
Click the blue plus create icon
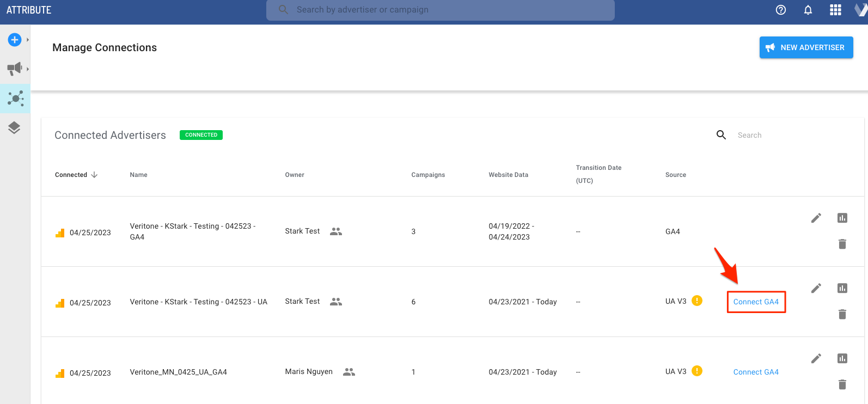(15, 40)
